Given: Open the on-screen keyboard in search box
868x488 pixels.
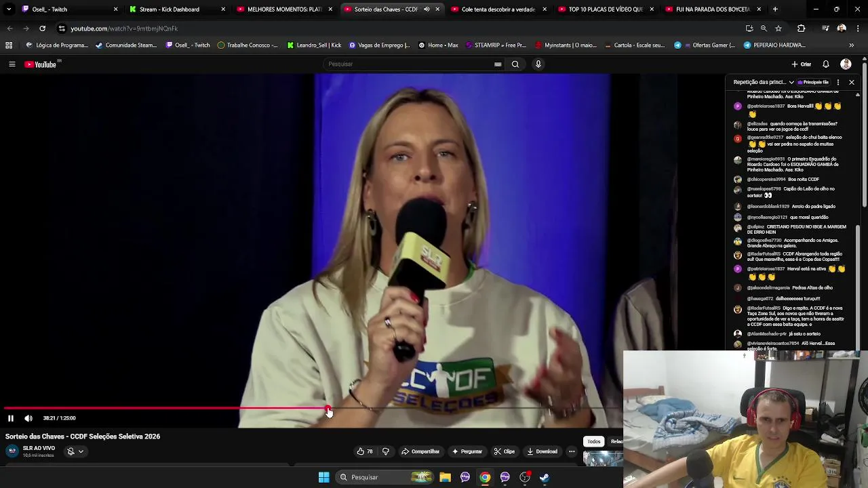Looking at the screenshot, I should coord(498,64).
